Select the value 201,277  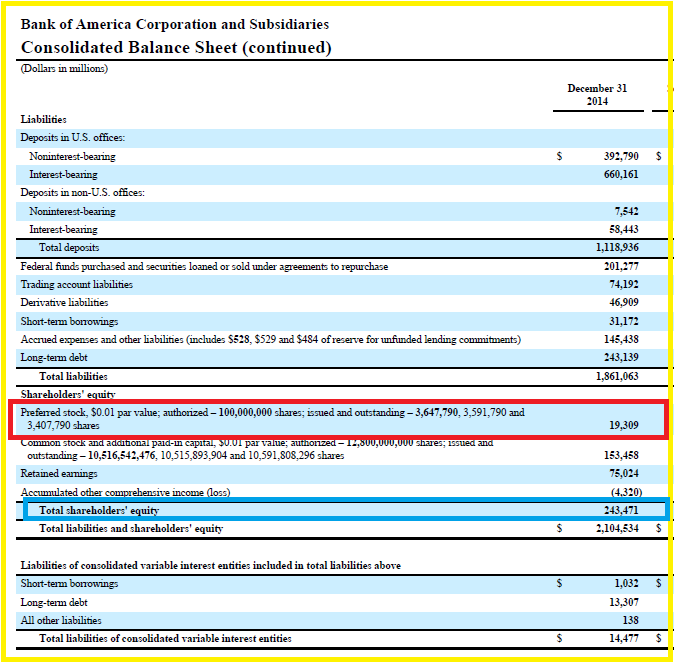(621, 267)
